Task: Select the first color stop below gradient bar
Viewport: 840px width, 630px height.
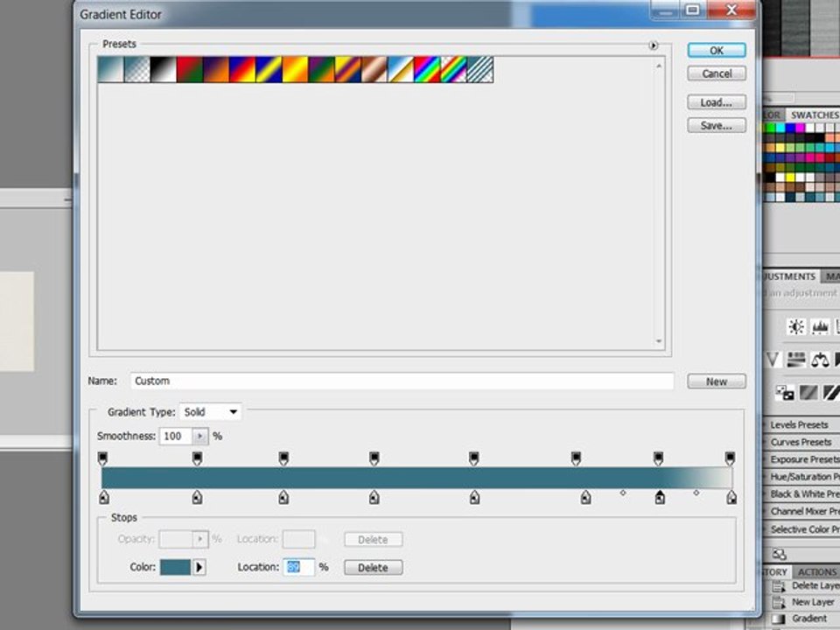Action: pos(104,498)
